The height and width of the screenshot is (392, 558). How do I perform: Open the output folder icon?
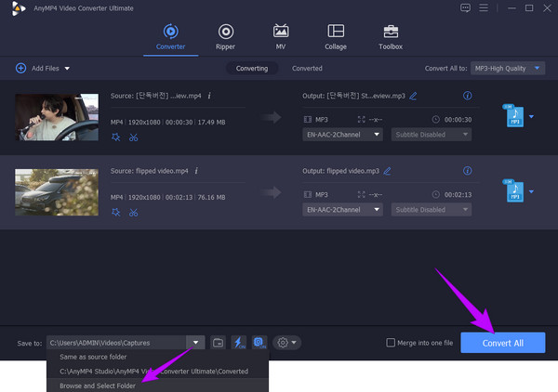pos(218,343)
